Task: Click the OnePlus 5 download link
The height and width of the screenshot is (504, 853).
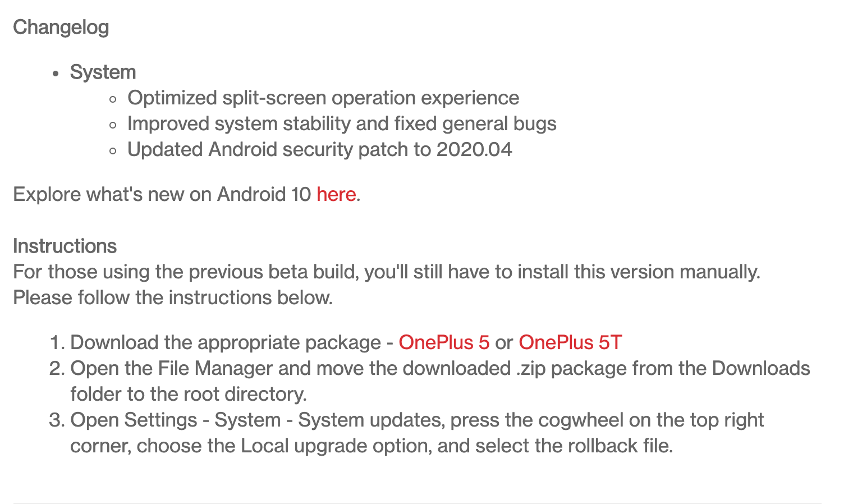Action: 444,342
